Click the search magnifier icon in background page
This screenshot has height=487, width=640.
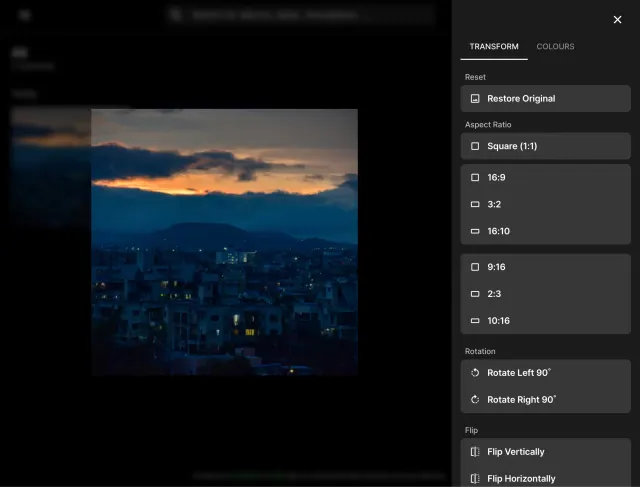point(176,15)
